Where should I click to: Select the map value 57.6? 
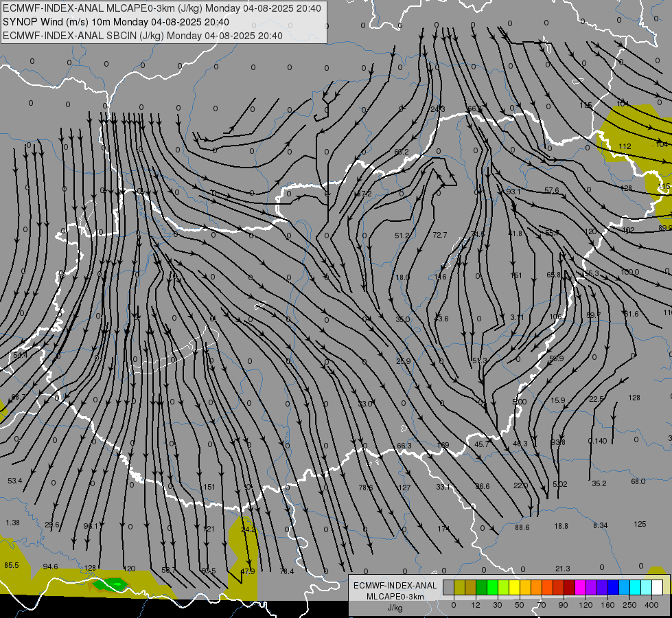[x=552, y=190]
